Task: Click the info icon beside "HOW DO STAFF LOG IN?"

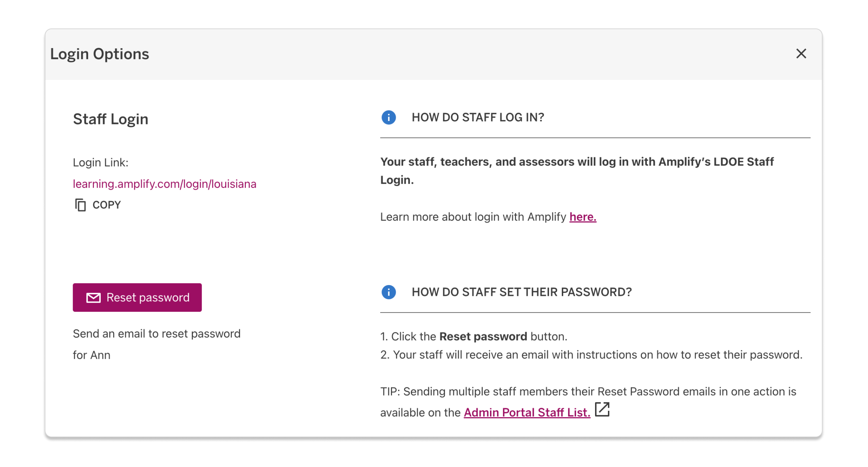Action: point(389,118)
